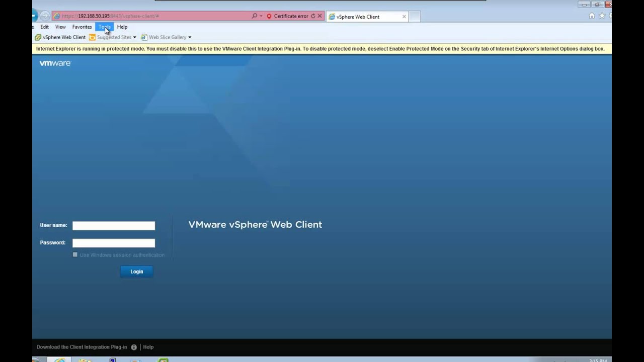Click the vSphere Web Client favorites bar icon
Viewport: 644px width, 362px height.
click(x=38, y=37)
